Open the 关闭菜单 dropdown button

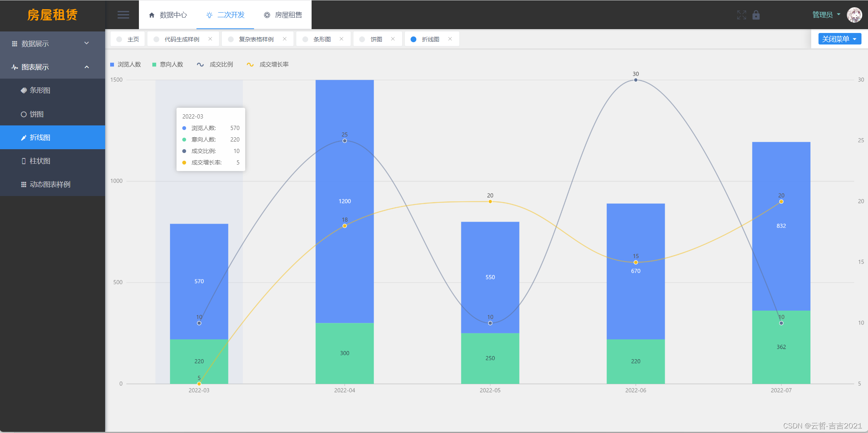pyautogui.click(x=840, y=39)
